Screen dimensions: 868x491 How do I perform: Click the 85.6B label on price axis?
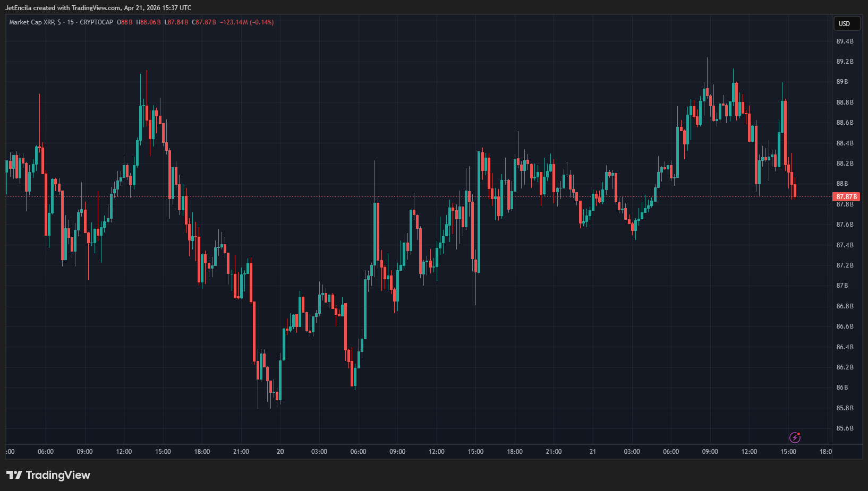tap(845, 428)
